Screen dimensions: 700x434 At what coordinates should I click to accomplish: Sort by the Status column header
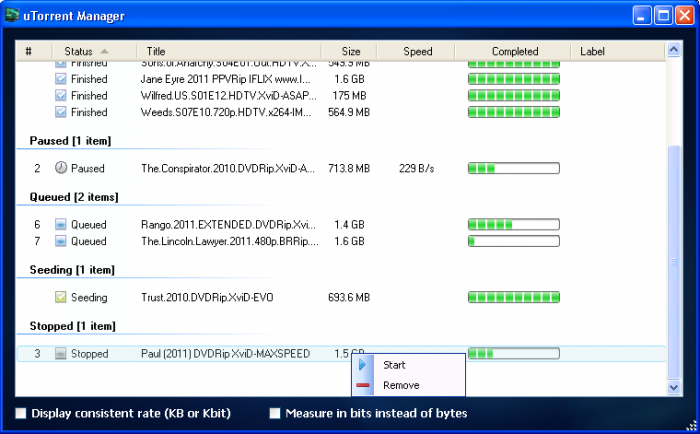(x=94, y=51)
